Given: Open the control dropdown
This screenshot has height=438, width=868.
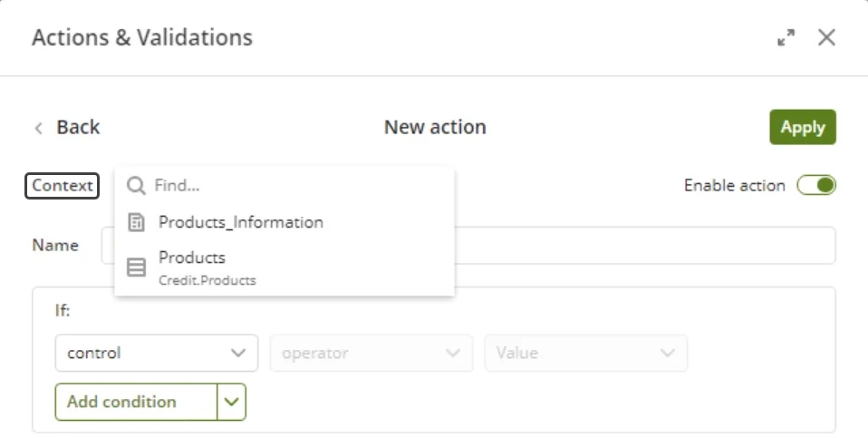Looking at the screenshot, I should (157, 353).
